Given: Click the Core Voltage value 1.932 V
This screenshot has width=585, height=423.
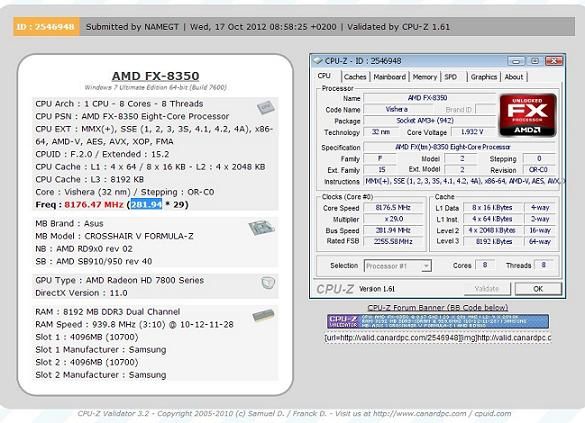Looking at the screenshot, I should [472, 132].
